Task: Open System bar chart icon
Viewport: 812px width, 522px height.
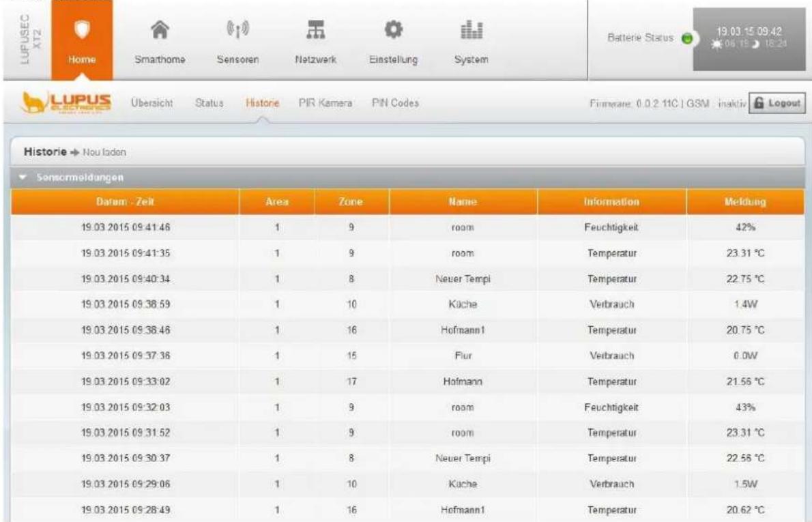Action: [x=472, y=29]
